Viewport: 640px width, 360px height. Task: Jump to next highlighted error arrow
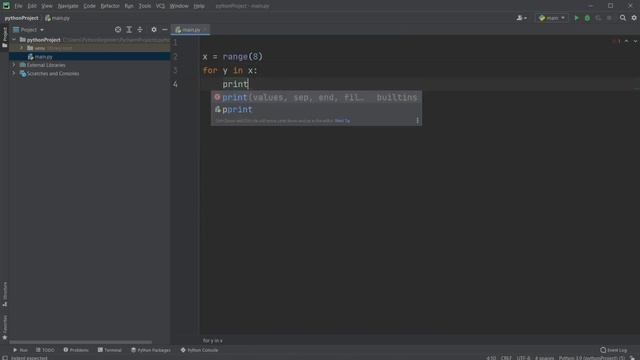(636, 41)
